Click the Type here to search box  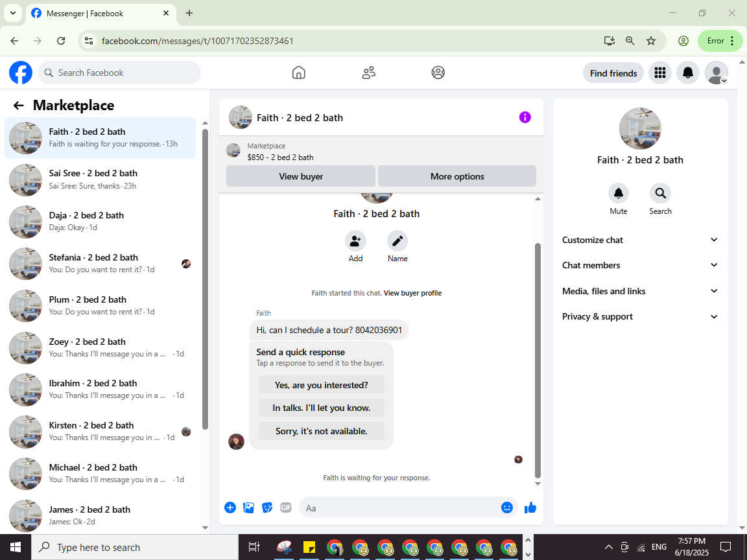[135, 547]
